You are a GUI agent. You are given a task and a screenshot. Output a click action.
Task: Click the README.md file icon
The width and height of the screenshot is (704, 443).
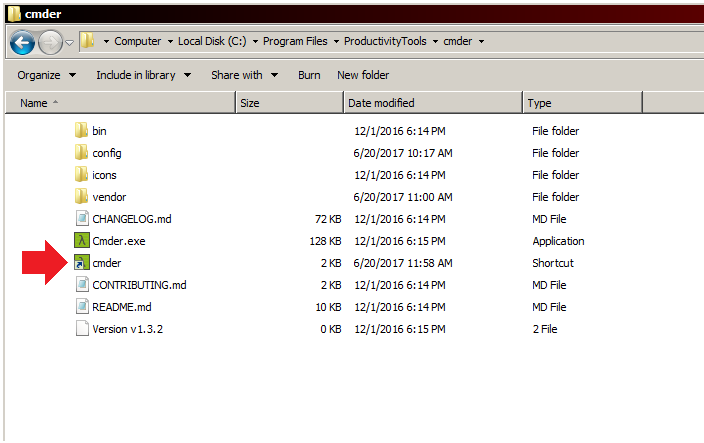[x=82, y=306]
